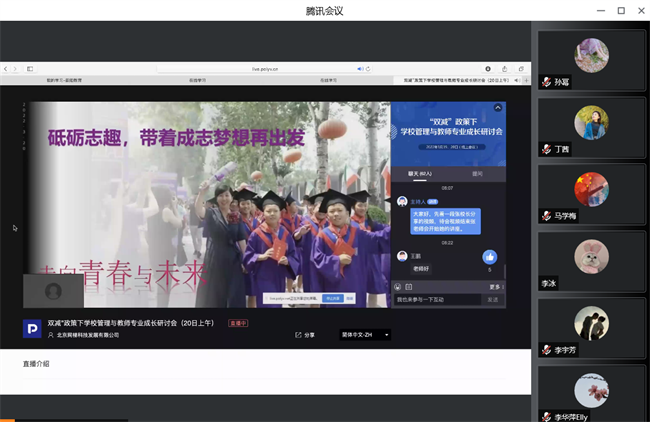Click the muted mic icon beside 丁茜

coord(546,149)
